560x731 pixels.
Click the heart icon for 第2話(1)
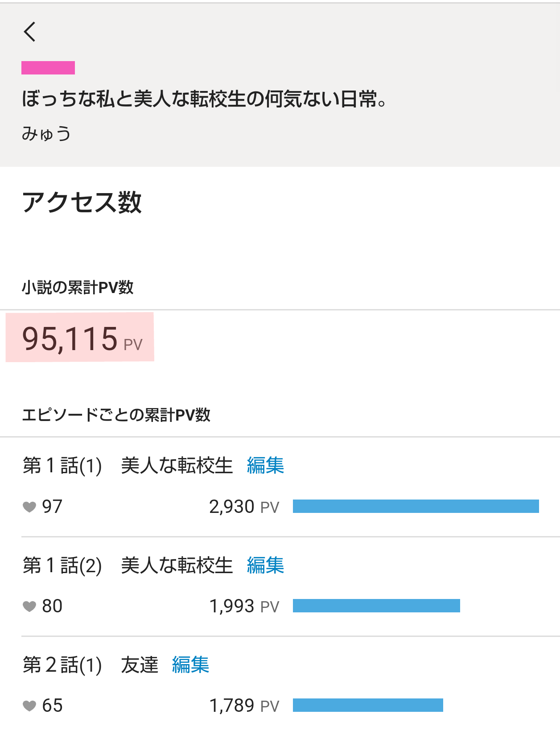(x=29, y=706)
